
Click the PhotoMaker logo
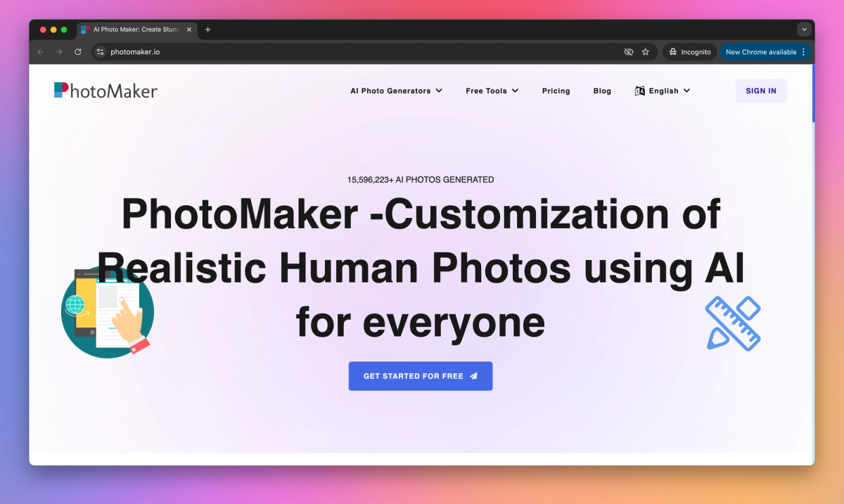click(105, 91)
